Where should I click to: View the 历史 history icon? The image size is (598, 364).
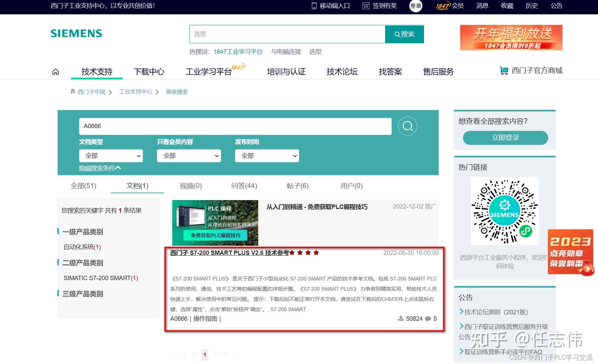point(531,6)
